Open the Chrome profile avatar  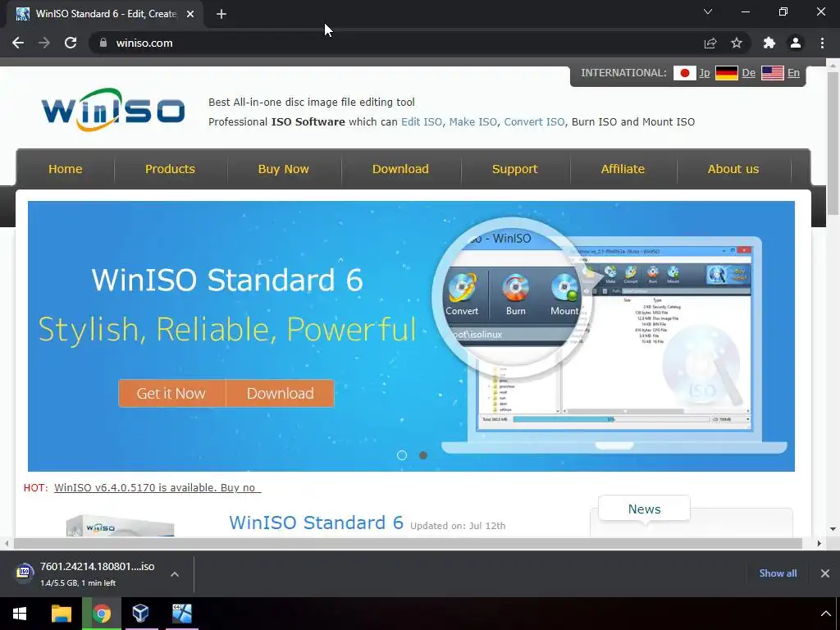(796, 43)
